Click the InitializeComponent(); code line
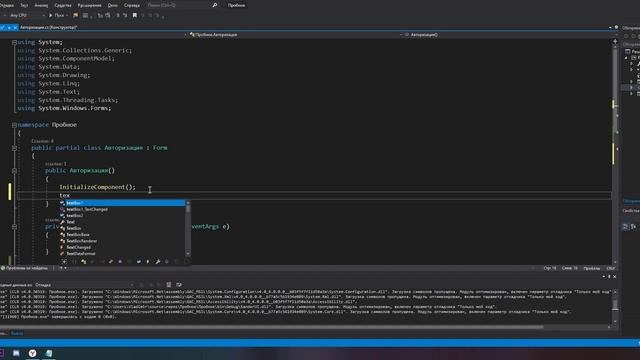This screenshot has width=640, height=360. coord(97,187)
